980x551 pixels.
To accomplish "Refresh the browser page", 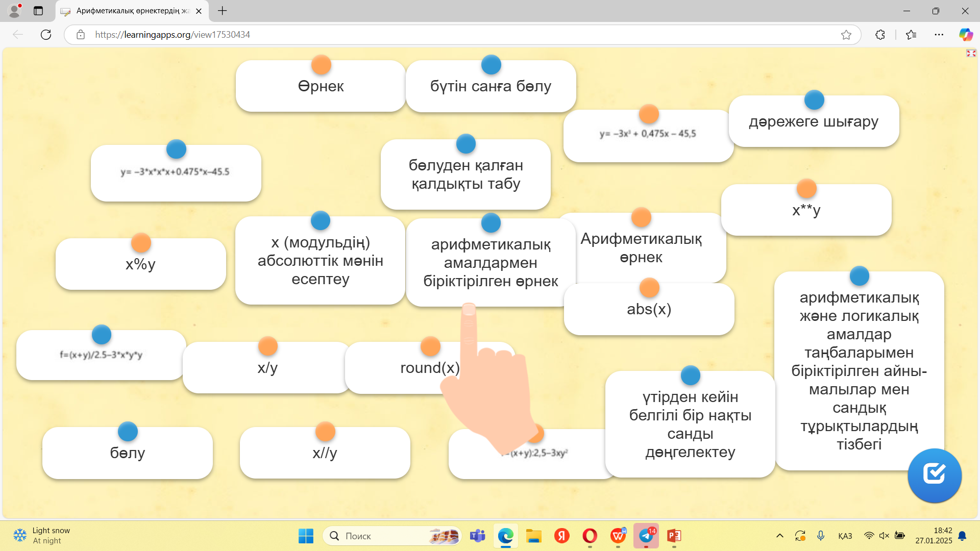I will tap(46, 35).
